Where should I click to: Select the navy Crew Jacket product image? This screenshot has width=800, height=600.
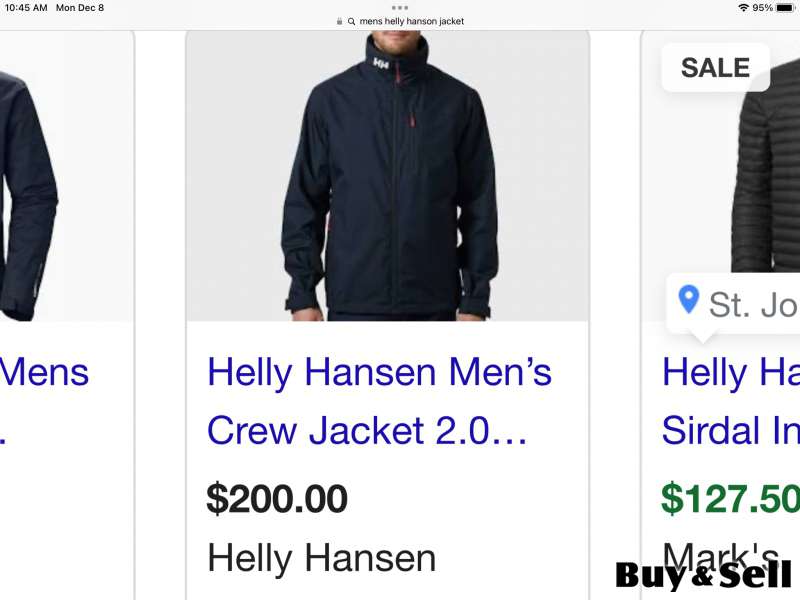[388, 176]
